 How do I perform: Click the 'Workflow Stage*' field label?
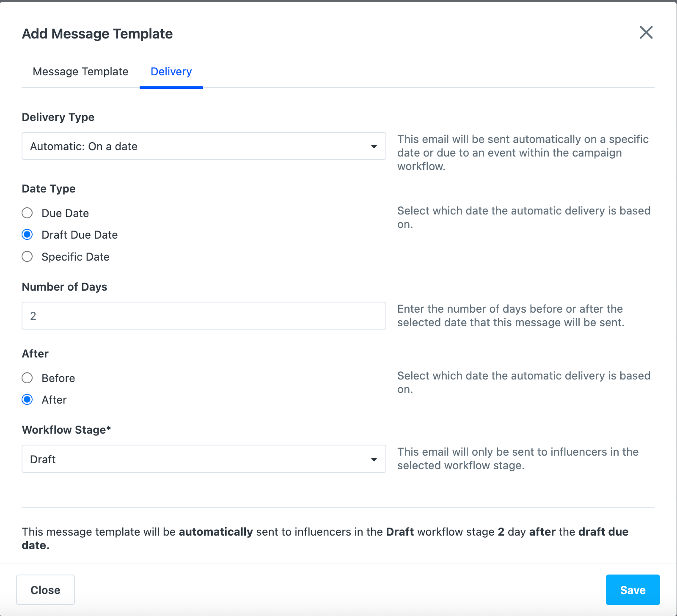(x=66, y=430)
